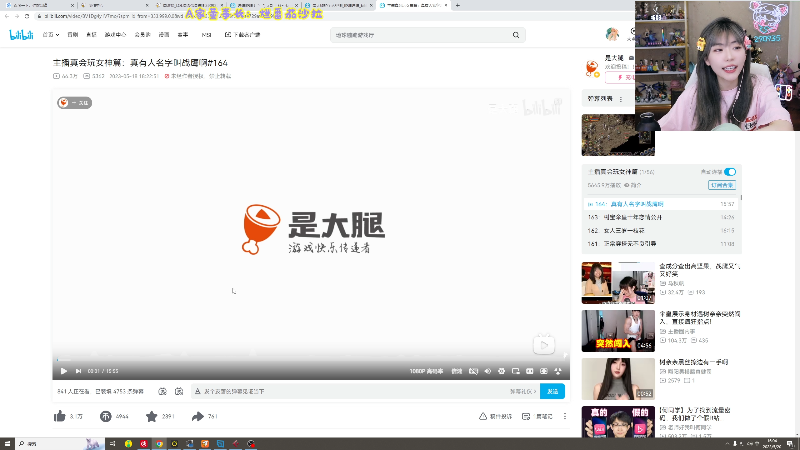Open the game screenshot ad thumbnail

(x=618, y=135)
